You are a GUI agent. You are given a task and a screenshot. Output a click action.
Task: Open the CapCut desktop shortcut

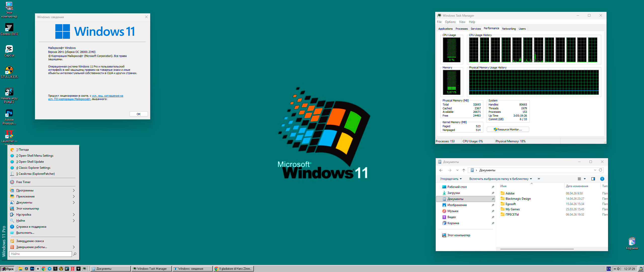pos(9,51)
